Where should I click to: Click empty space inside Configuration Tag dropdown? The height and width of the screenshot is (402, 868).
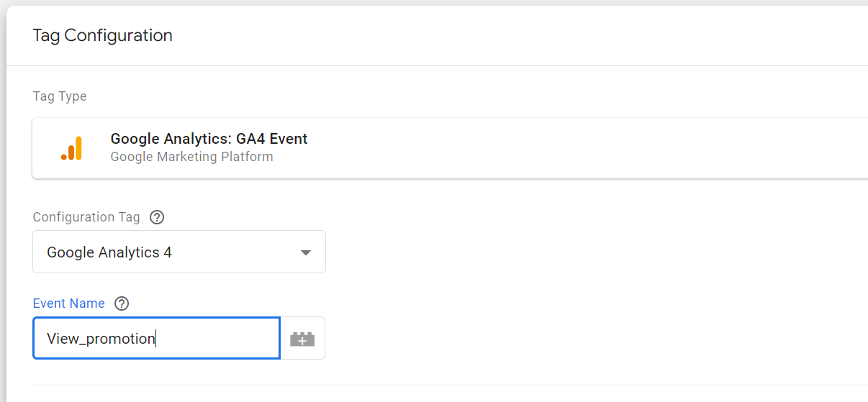238,252
